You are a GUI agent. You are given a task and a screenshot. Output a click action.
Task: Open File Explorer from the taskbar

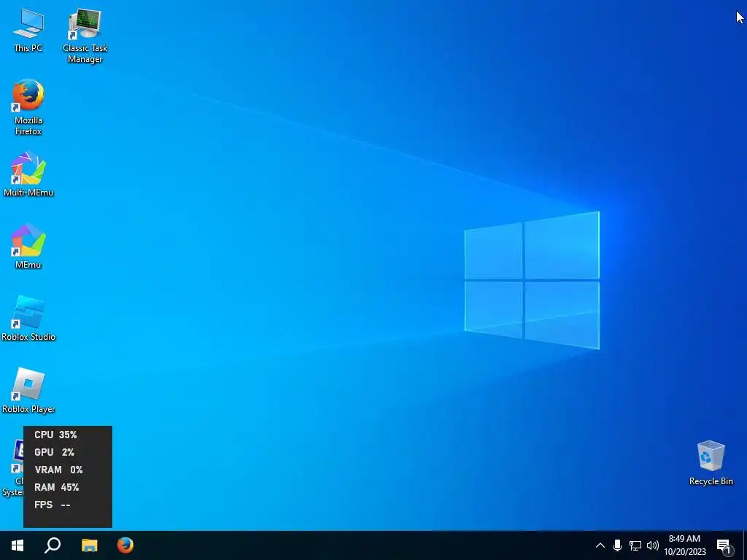pos(89,545)
